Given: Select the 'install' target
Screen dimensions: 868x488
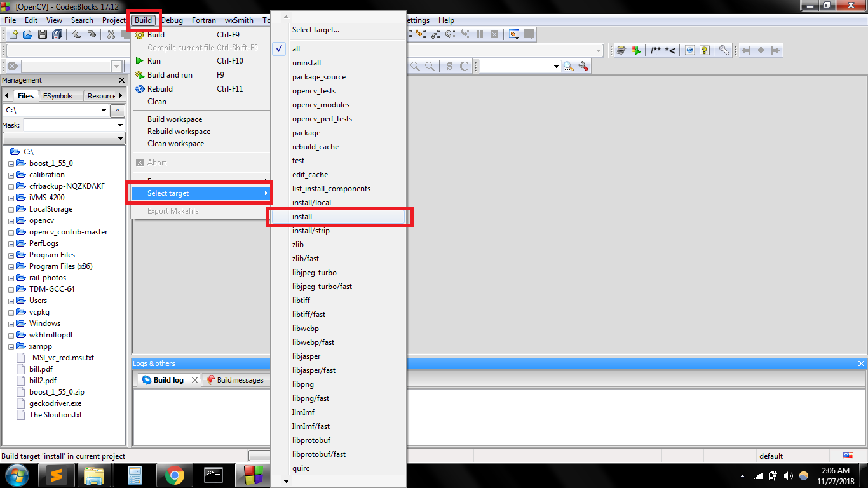Looking at the screenshot, I should point(339,217).
